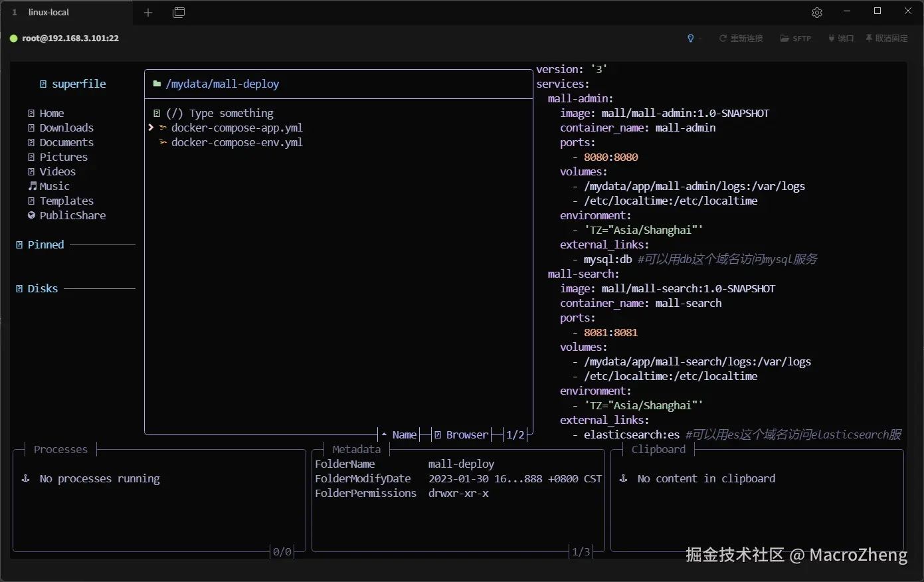Expand the Pinned section
Image resolution: width=924 pixels, height=582 pixels.
click(46, 244)
